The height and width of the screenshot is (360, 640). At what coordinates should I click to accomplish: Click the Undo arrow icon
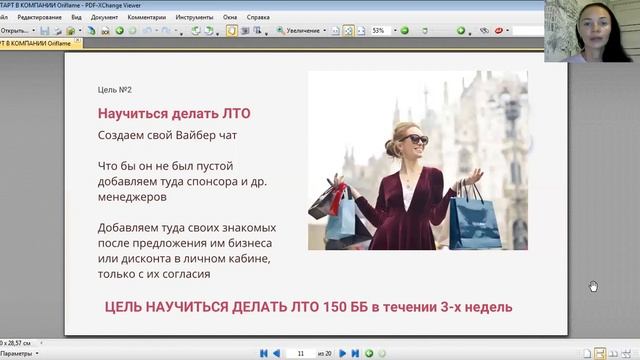pos(147,31)
